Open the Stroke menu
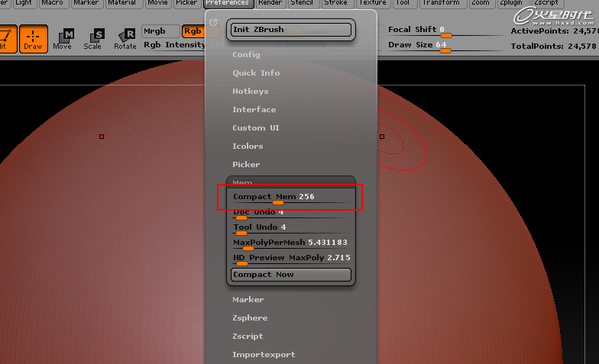599x364 pixels. [336, 3]
